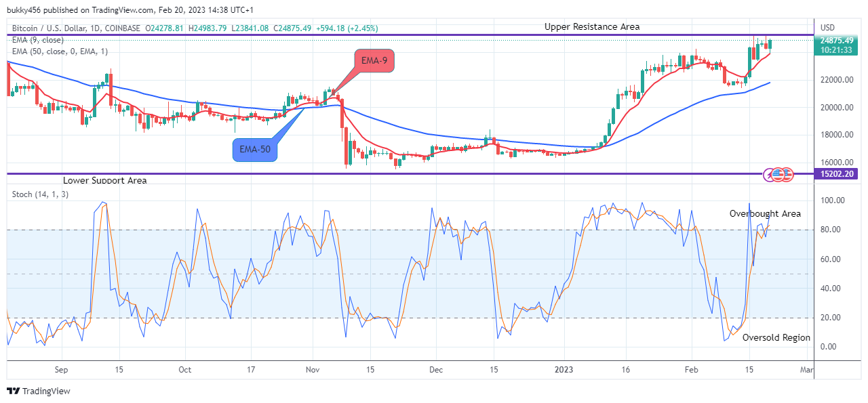Image resolution: width=868 pixels, height=403 pixels.
Task: Click the H24983.79 high value
Action: coord(208,28)
